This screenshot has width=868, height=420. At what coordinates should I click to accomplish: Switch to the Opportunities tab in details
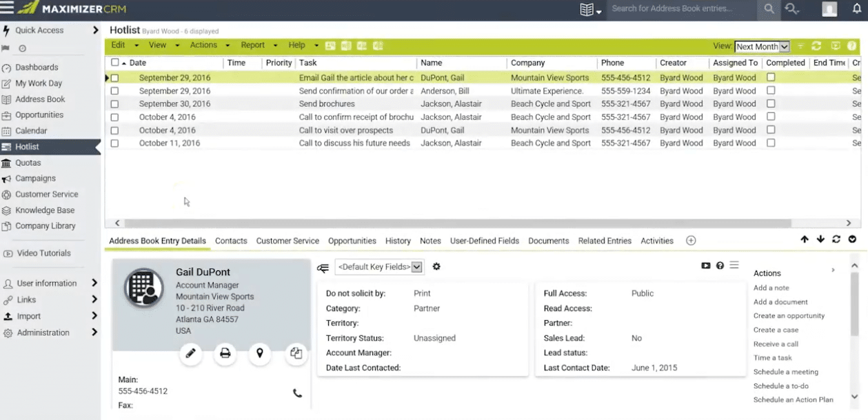352,241
